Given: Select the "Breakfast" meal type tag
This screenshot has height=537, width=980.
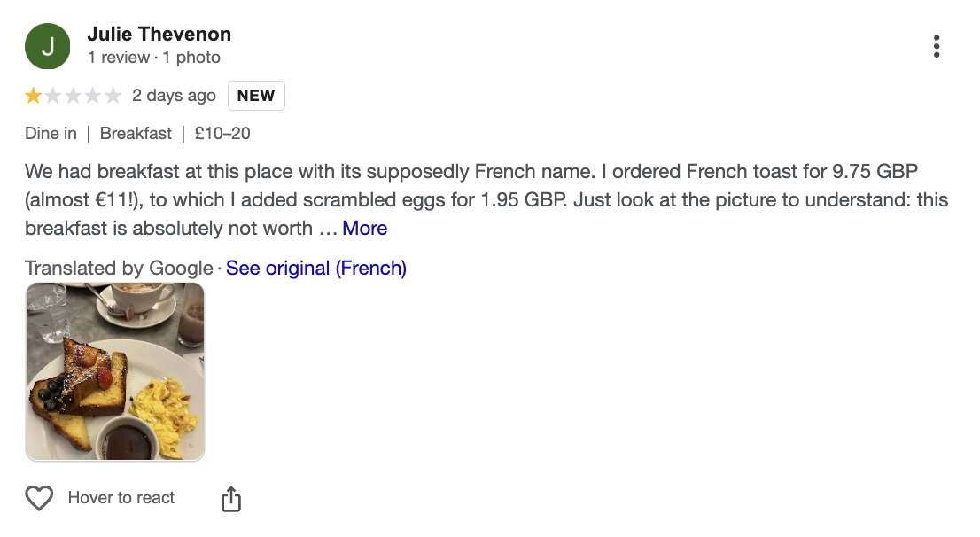Looking at the screenshot, I should tap(136, 134).
